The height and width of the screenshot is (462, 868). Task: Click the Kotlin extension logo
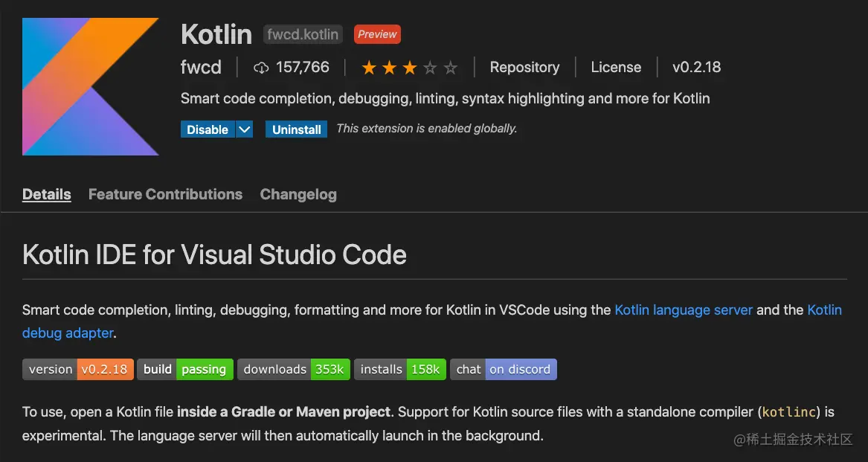[90, 86]
